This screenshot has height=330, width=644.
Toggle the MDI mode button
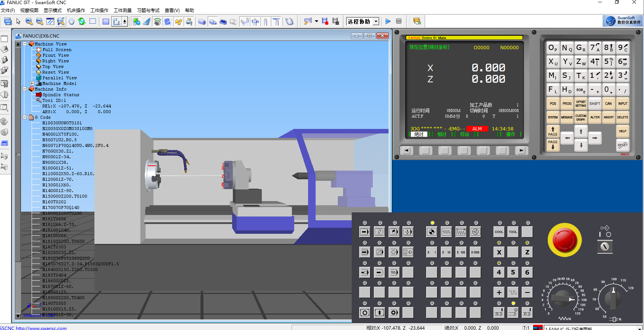click(394, 232)
